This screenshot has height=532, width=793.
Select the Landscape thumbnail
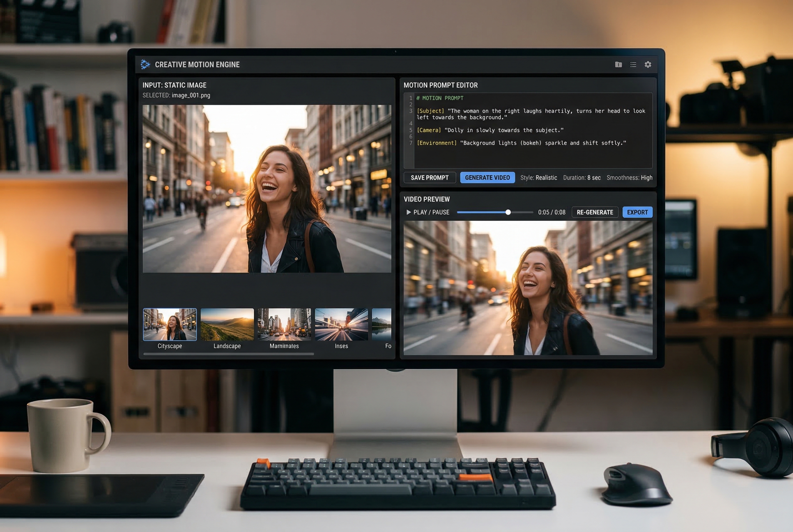tap(227, 324)
